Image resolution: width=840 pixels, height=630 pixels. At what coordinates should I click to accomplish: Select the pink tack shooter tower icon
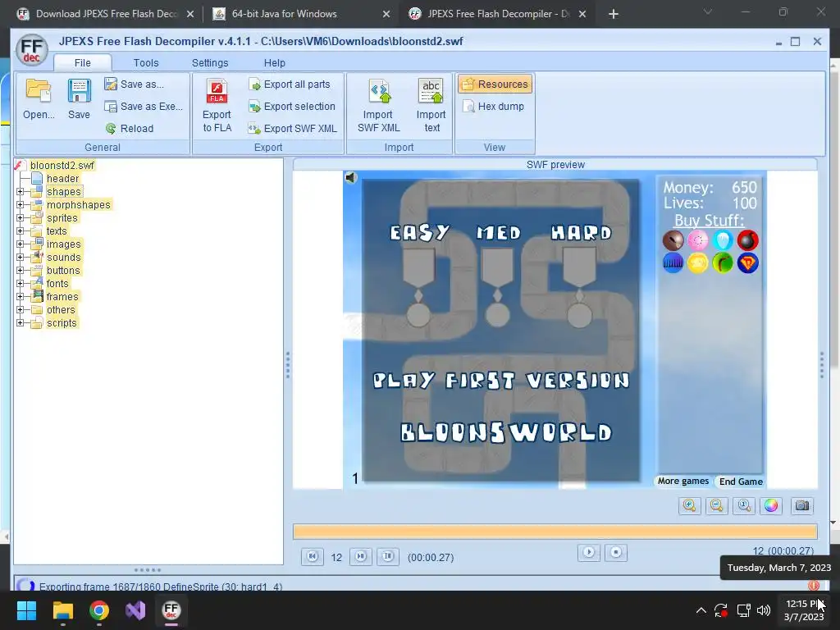pyautogui.click(x=697, y=240)
